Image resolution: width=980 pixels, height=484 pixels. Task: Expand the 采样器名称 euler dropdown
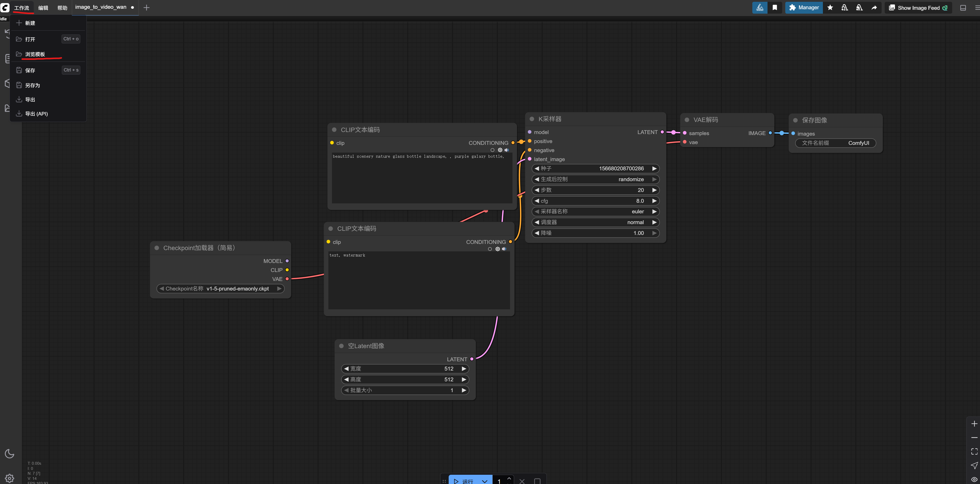595,212
